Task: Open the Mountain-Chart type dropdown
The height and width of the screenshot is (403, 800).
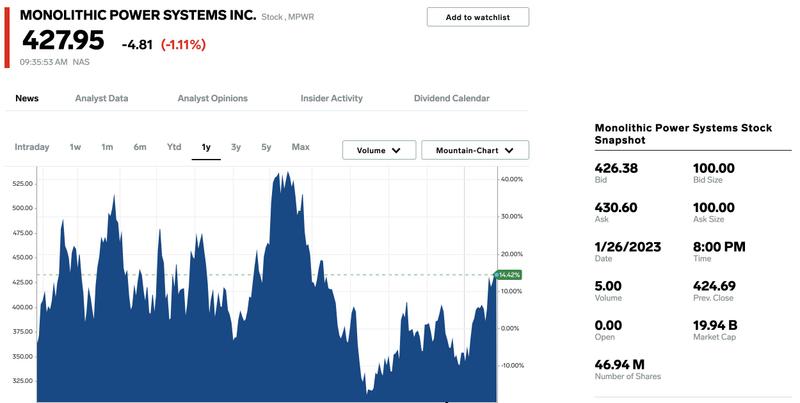Action: 475,150
